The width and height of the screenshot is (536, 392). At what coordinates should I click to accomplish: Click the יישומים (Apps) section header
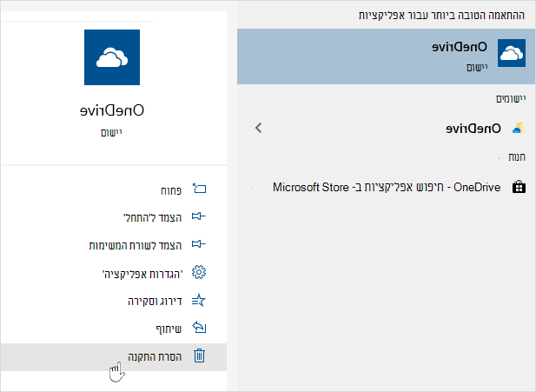pyautogui.click(x=511, y=99)
